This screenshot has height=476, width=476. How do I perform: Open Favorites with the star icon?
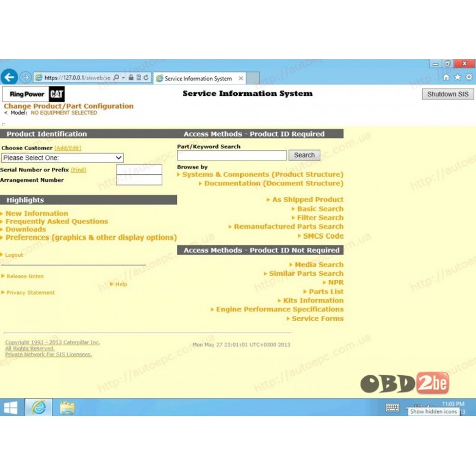[x=458, y=77]
